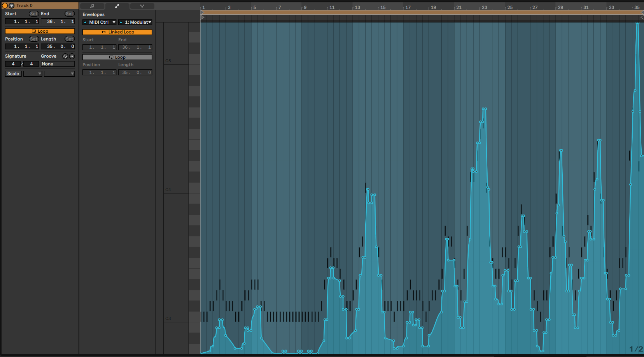Click bar 9 on the time ruler
The image size is (644, 357).
(x=305, y=7)
